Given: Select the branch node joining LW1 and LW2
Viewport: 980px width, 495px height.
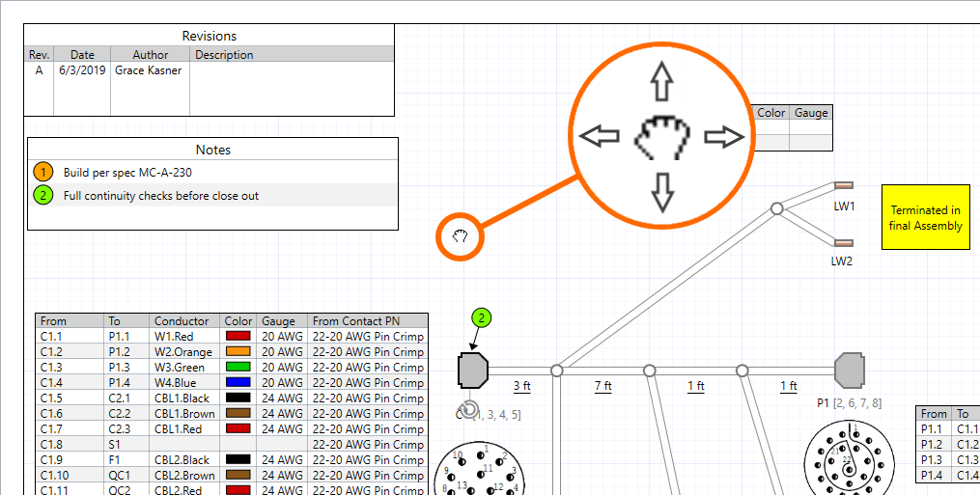Looking at the screenshot, I should pyautogui.click(x=776, y=208).
